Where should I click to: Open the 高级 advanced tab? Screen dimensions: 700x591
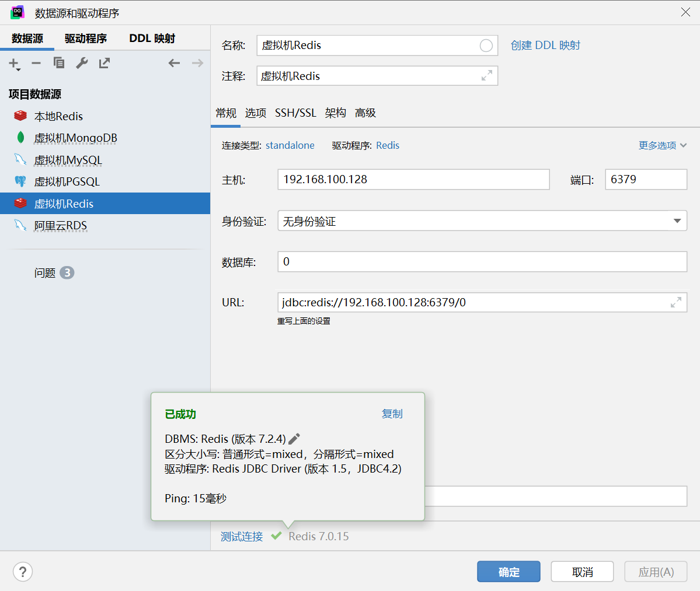[365, 113]
